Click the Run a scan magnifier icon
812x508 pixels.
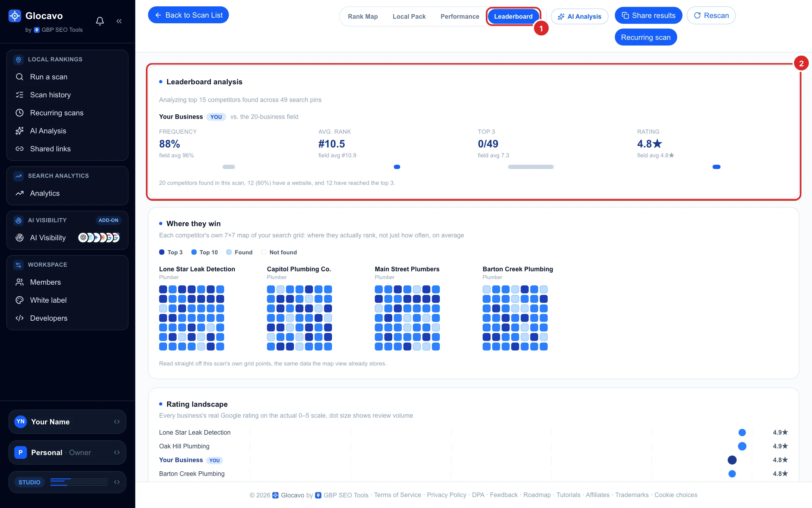[20, 77]
